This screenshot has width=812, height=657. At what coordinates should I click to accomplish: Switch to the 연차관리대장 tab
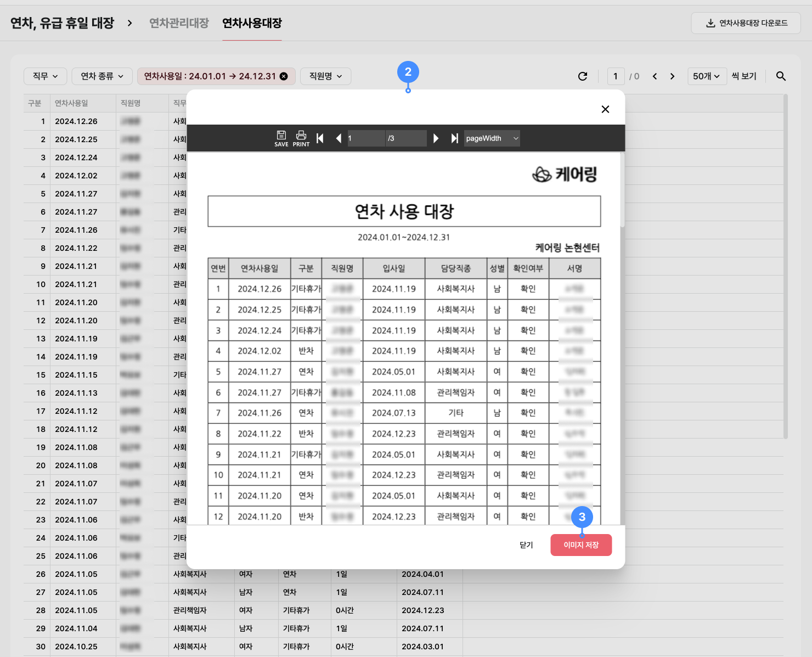click(x=179, y=23)
